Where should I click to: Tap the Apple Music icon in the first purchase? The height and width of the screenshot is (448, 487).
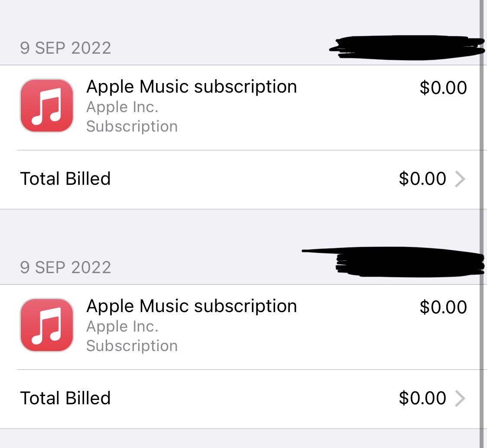click(47, 106)
